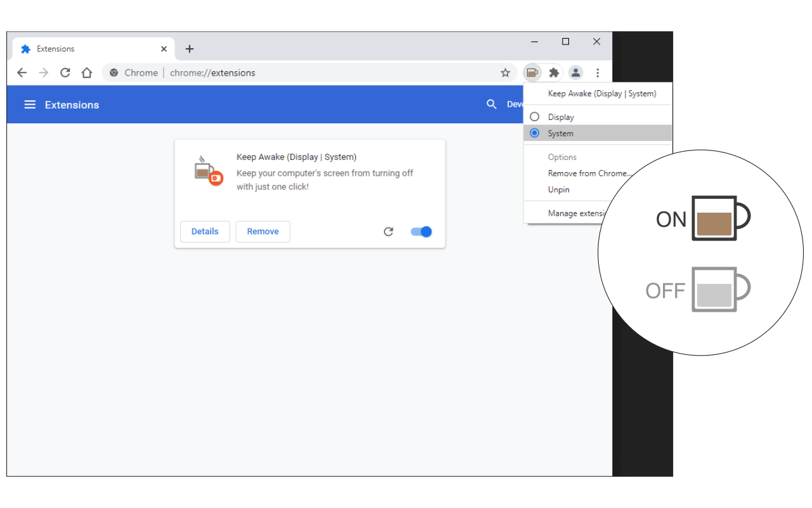
Task: Open a new tab with plus button
Action: (x=189, y=49)
